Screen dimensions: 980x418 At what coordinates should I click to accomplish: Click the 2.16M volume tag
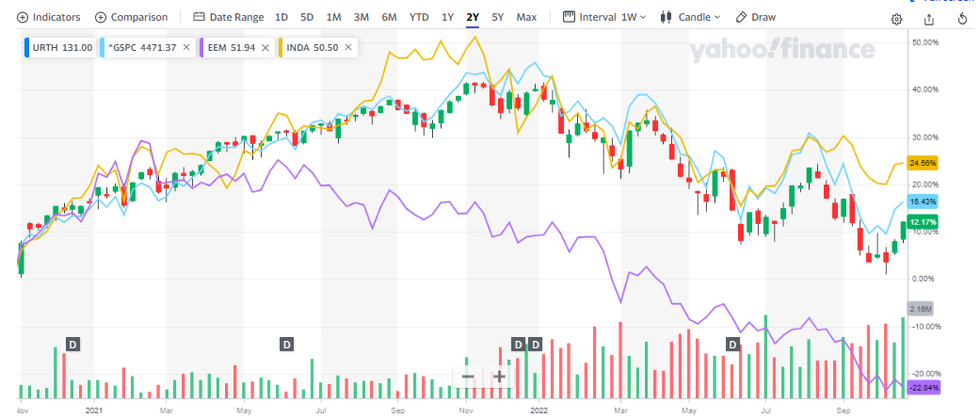(x=922, y=310)
